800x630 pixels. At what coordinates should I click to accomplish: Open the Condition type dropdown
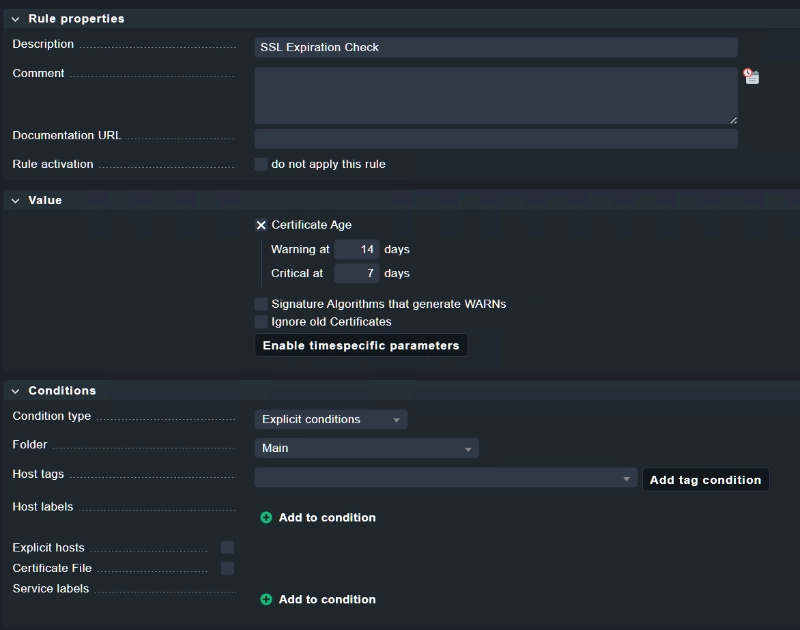click(x=331, y=420)
